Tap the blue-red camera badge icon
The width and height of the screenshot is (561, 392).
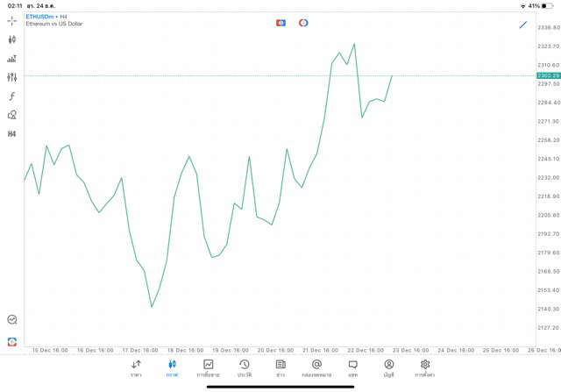pos(280,23)
